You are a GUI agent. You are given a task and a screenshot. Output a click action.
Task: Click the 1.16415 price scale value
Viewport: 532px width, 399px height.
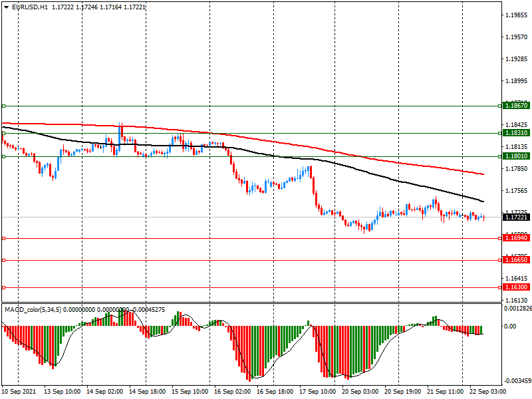tap(517, 279)
